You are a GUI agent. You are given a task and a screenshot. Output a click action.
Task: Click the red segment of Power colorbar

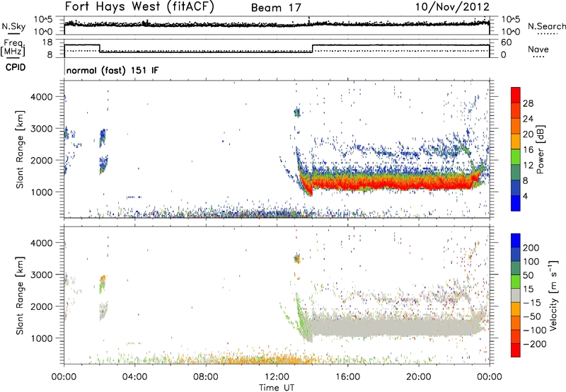[x=516, y=95]
